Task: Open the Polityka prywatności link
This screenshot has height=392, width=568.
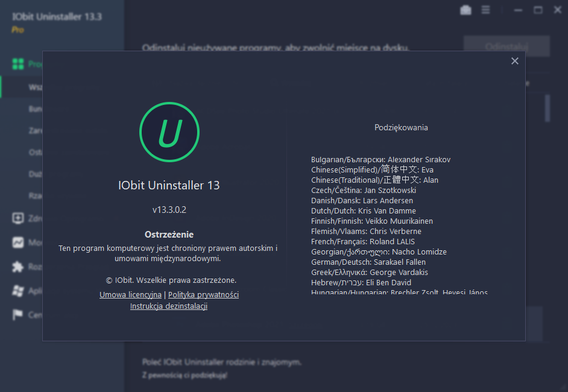Action: (203, 294)
